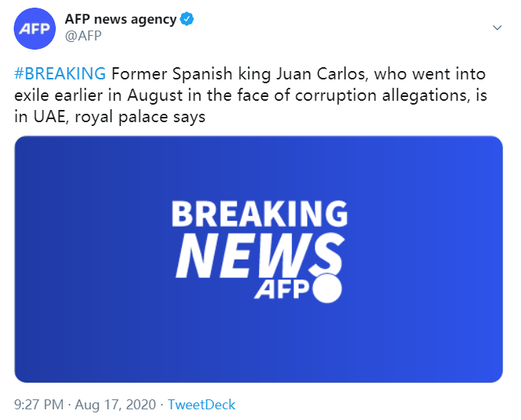This screenshot has height=420, width=521.
Task: Open the TweetDeck source link
Action: (202, 405)
